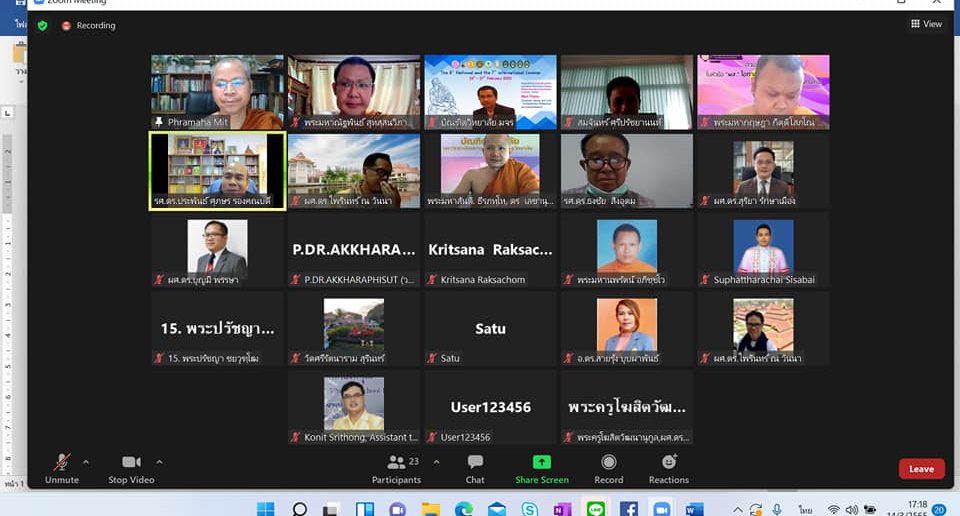Open Skype from the taskbar
The width and height of the screenshot is (960, 516).
530,509
